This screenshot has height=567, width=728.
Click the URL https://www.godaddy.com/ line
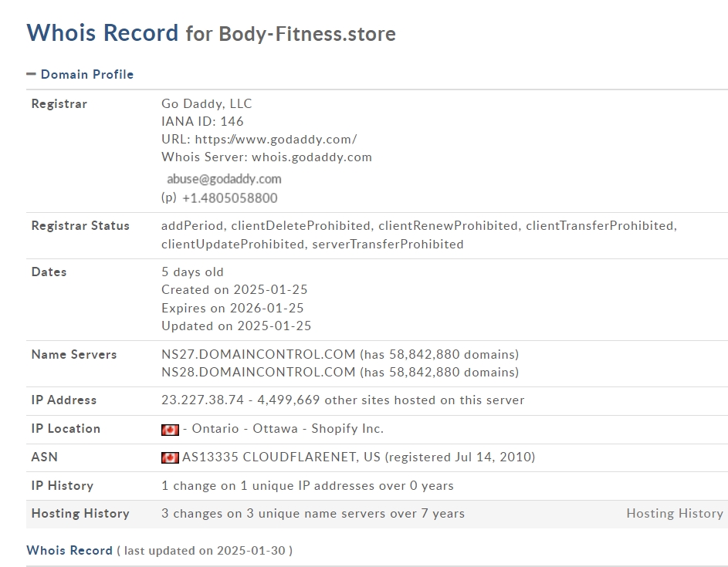[x=259, y=139]
